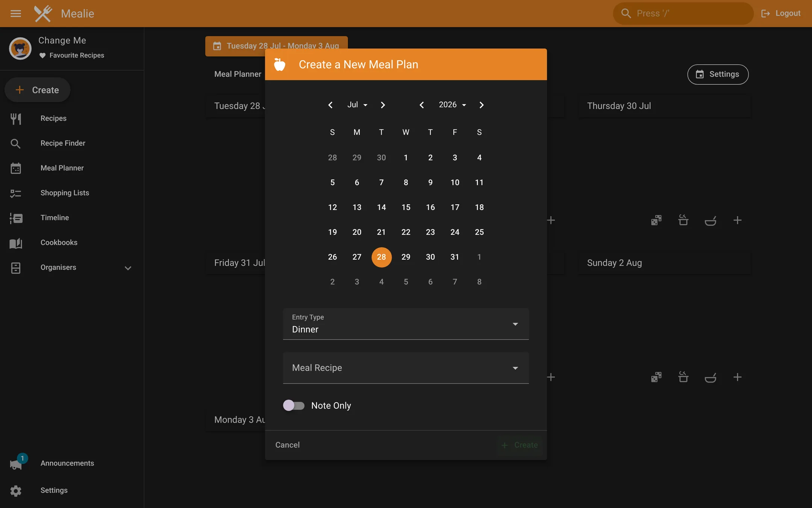The image size is (812, 508).
Task: Open the date range picker Tuesday 28 Jul
Action: pos(276,46)
